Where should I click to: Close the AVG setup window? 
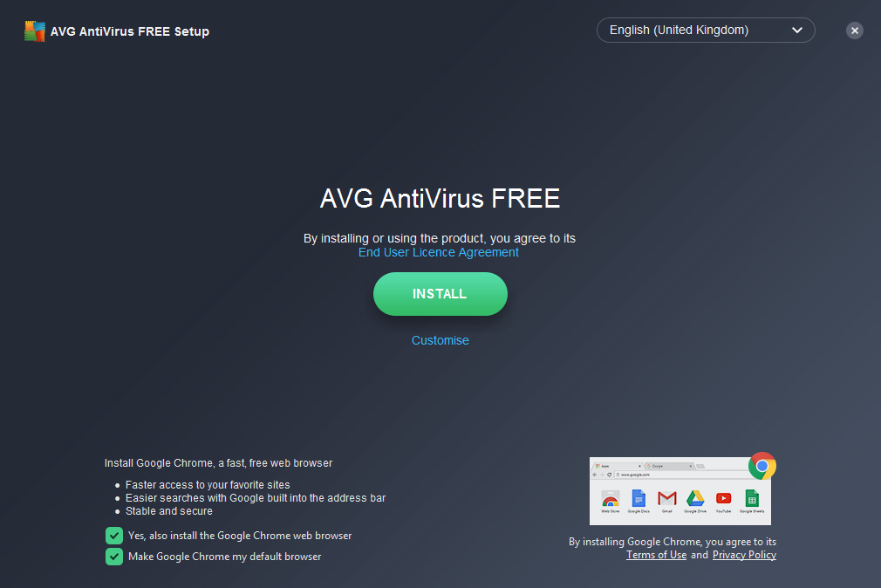(855, 31)
